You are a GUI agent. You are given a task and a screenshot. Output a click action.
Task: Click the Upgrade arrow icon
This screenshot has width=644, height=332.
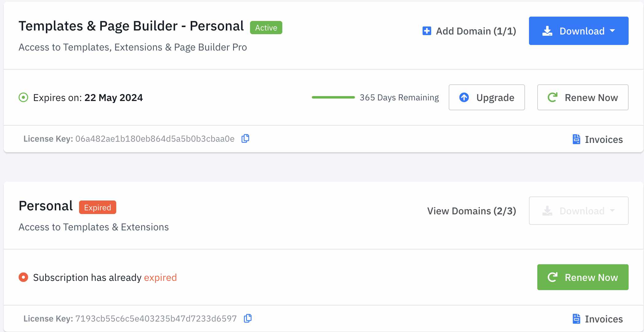pyautogui.click(x=464, y=97)
